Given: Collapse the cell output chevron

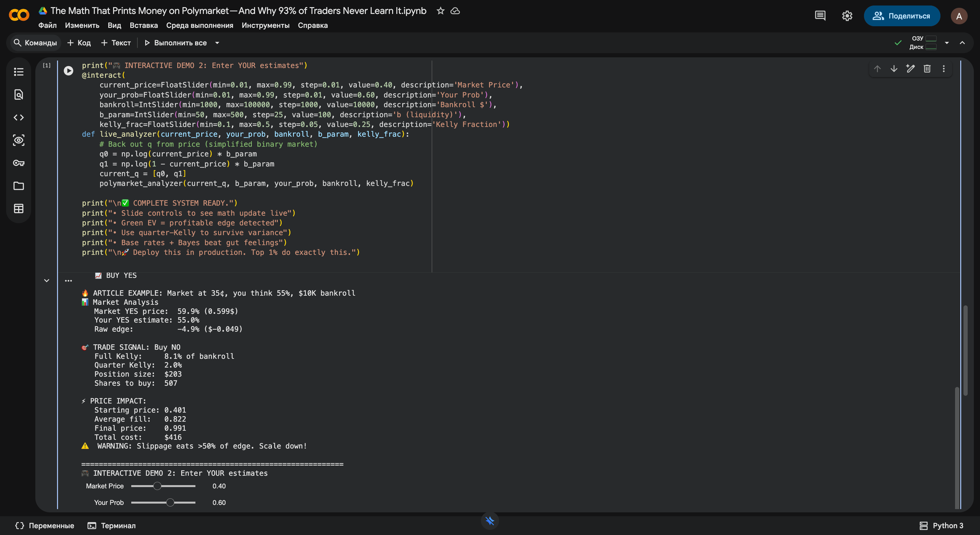Looking at the screenshot, I should pos(46,281).
